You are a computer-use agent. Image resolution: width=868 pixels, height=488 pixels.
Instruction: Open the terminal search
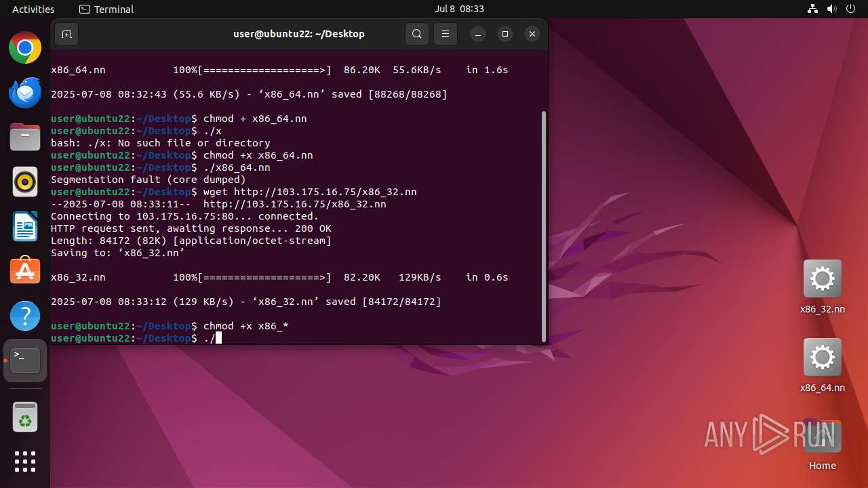tap(417, 34)
